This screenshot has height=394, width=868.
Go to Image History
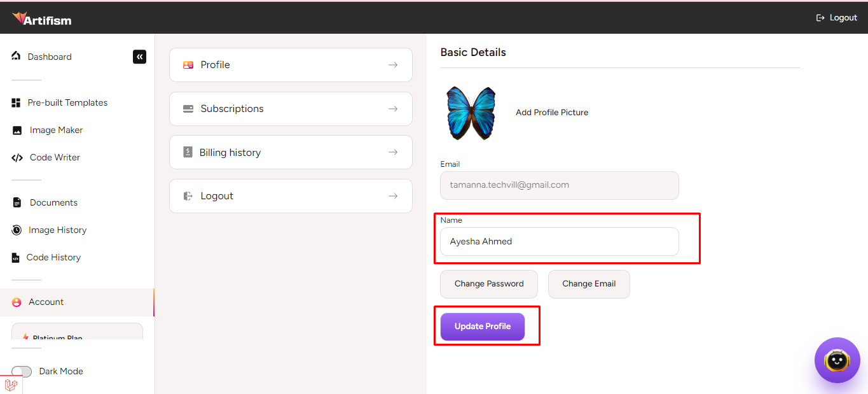(57, 230)
